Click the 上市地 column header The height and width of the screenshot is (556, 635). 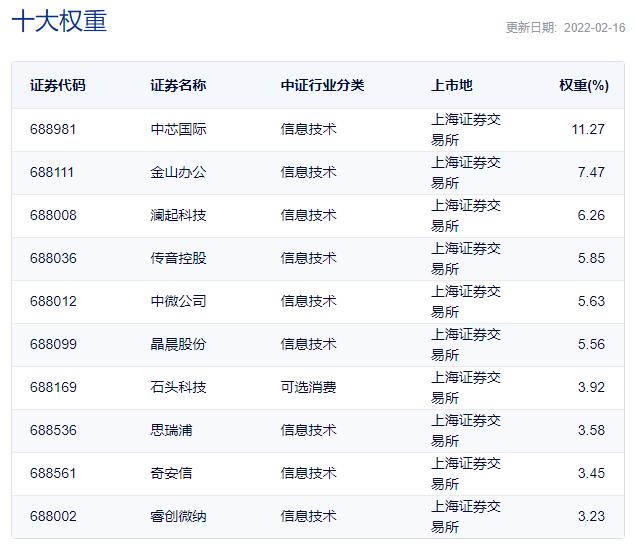coord(451,86)
